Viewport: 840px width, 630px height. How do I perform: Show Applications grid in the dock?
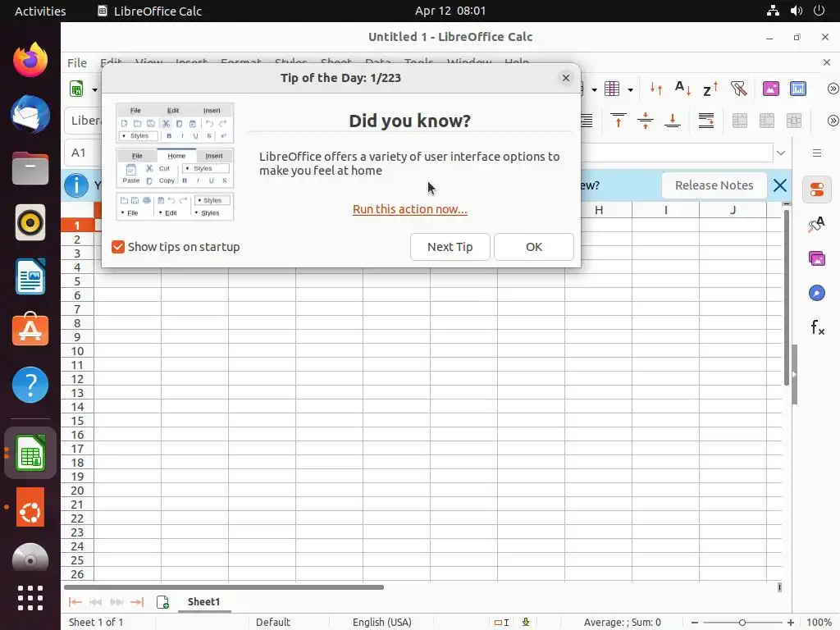tap(30, 598)
